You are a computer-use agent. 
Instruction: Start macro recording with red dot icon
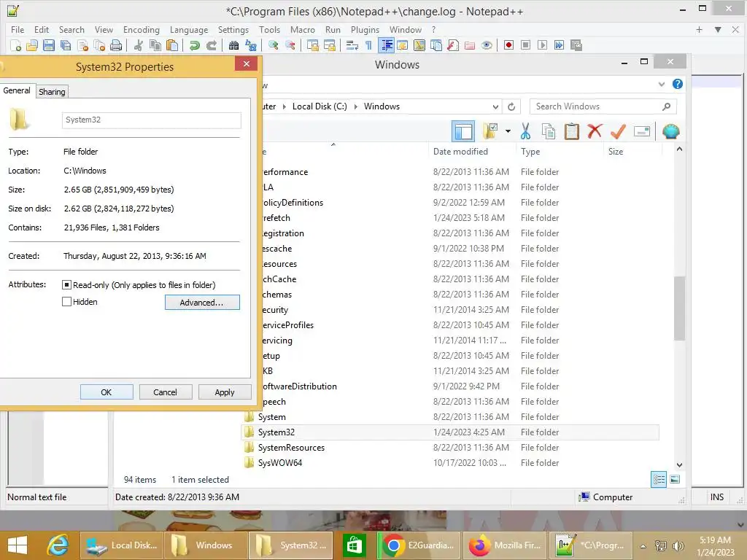pos(508,45)
